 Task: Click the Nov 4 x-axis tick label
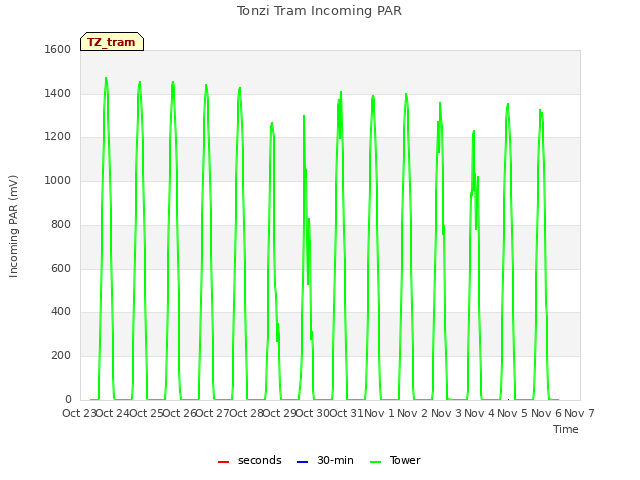pos(480,413)
